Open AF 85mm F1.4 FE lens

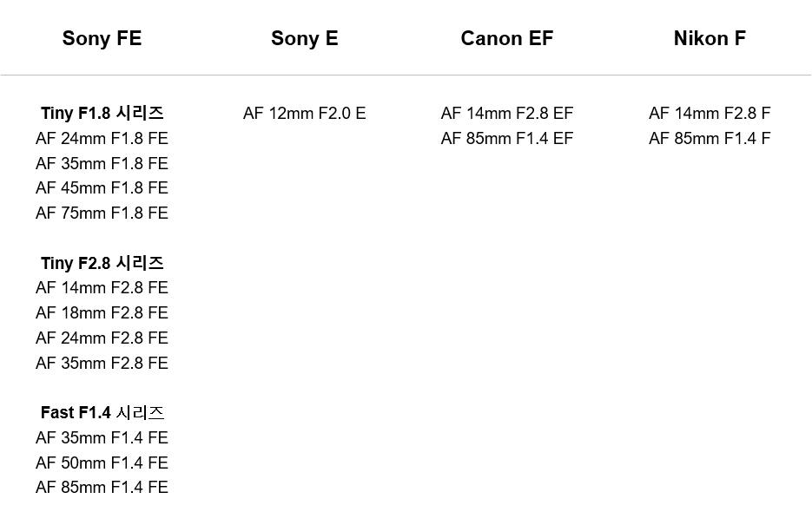[x=102, y=487]
